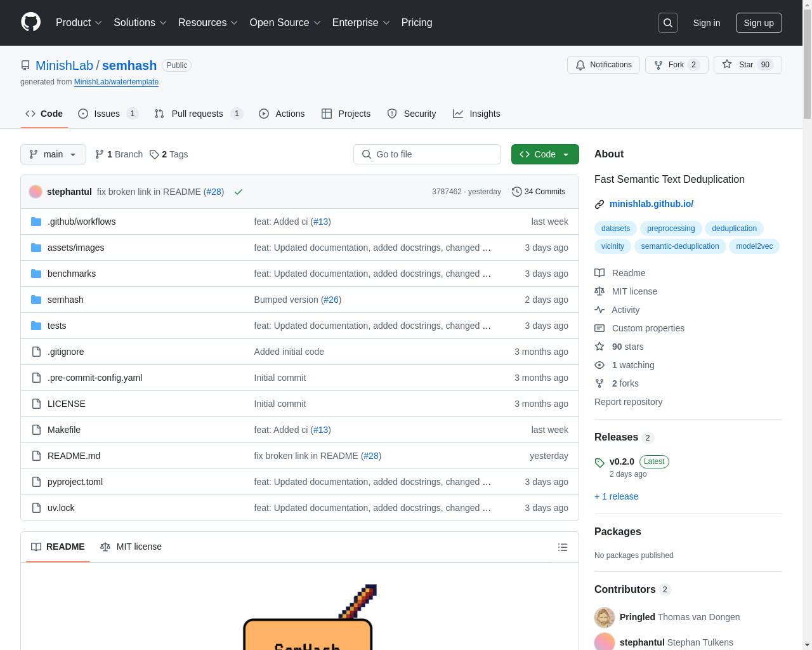Switch to the Actions tab
812x650 pixels.
(282, 114)
